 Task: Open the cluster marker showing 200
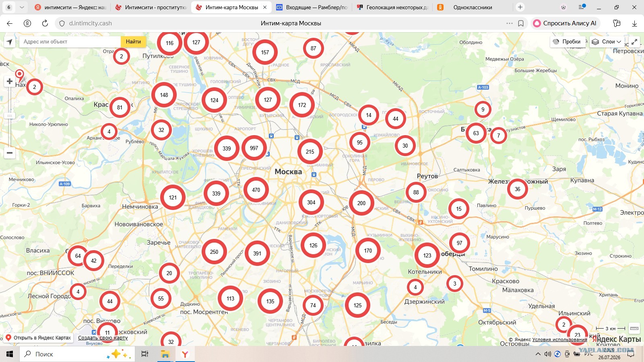coord(361,203)
